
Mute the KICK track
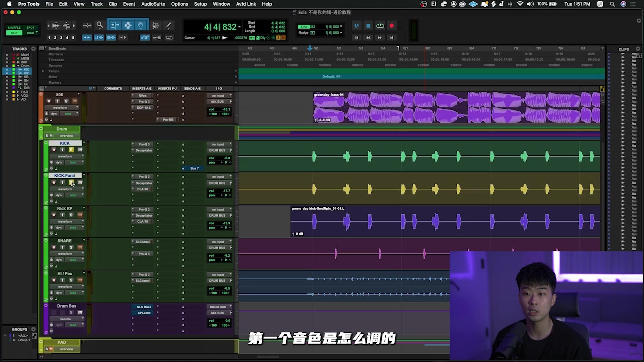coord(80,150)
